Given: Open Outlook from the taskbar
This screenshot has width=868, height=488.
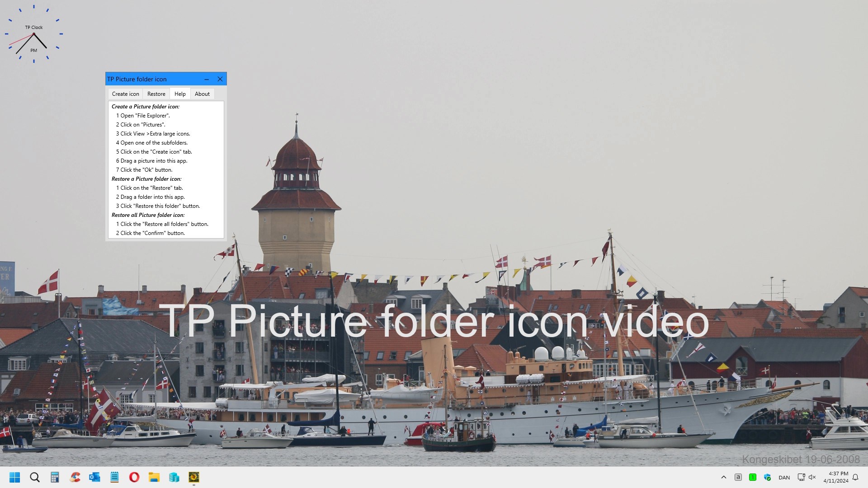Looking at the screenshot, I should click(x=94, y=477).
